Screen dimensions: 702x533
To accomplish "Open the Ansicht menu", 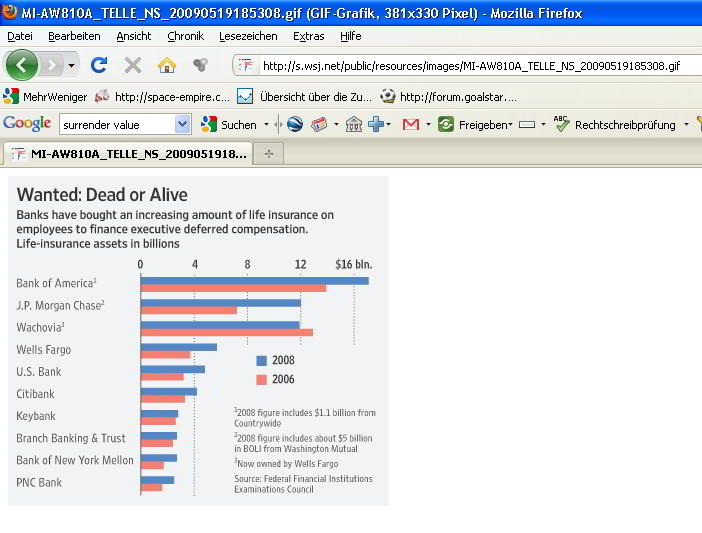I will [133, 36].
